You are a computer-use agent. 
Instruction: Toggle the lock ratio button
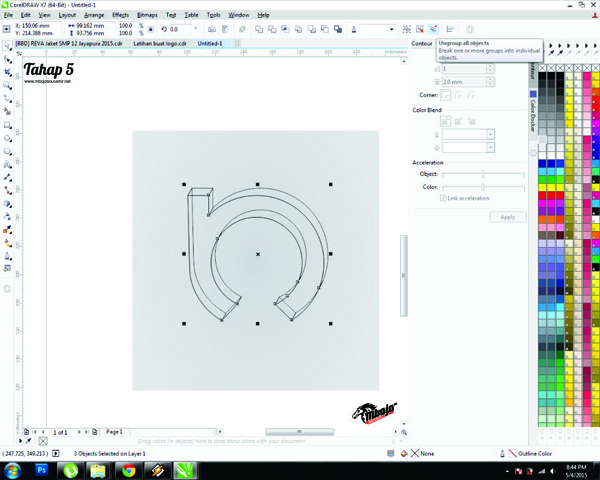[152, 30]
